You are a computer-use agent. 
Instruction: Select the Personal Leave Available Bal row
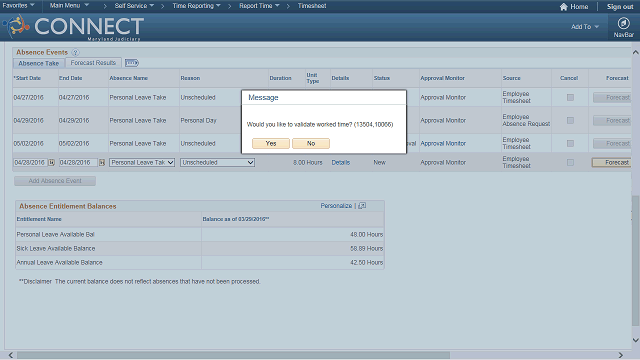point(200,234)
